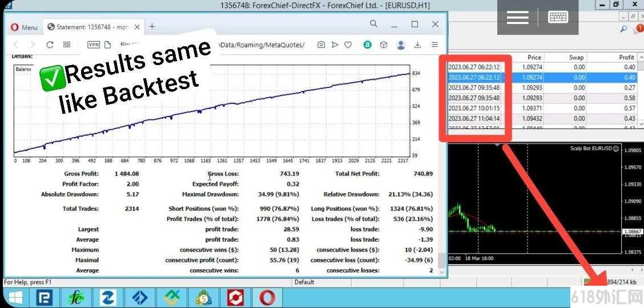Close the Statement: 1356748 tab
The width and height of the screenshot is (644, 308).
click(x=137, y=27)
